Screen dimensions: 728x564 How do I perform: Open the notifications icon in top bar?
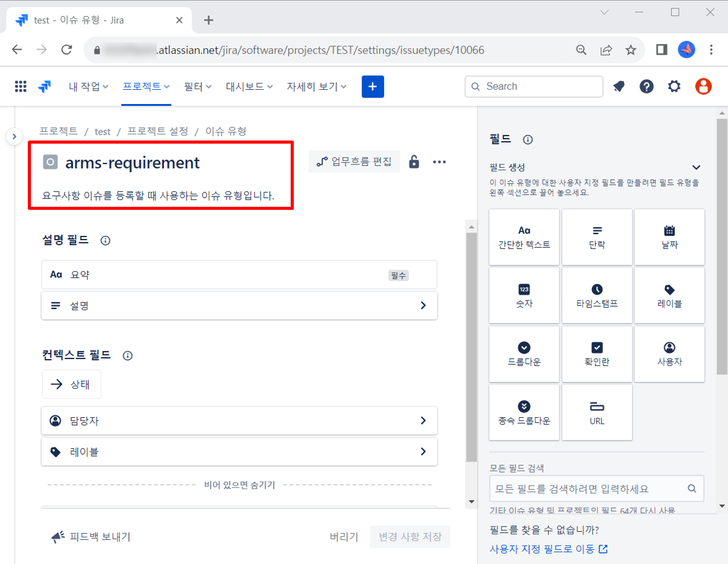click(x=619, y=87)
